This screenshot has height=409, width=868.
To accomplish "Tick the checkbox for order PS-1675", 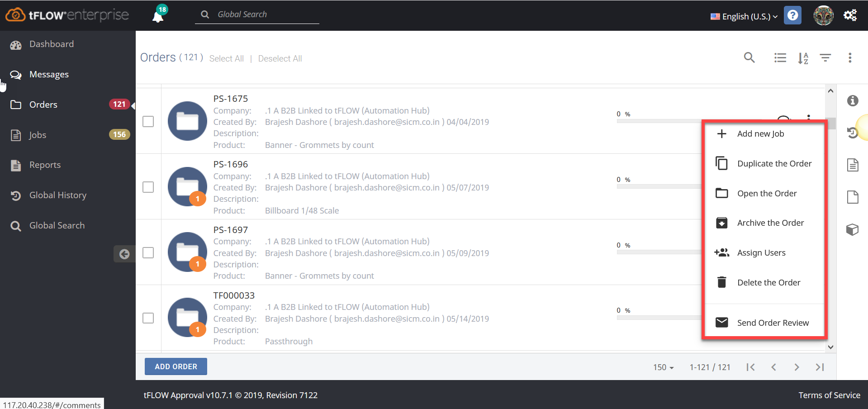I will coord(148,121).
